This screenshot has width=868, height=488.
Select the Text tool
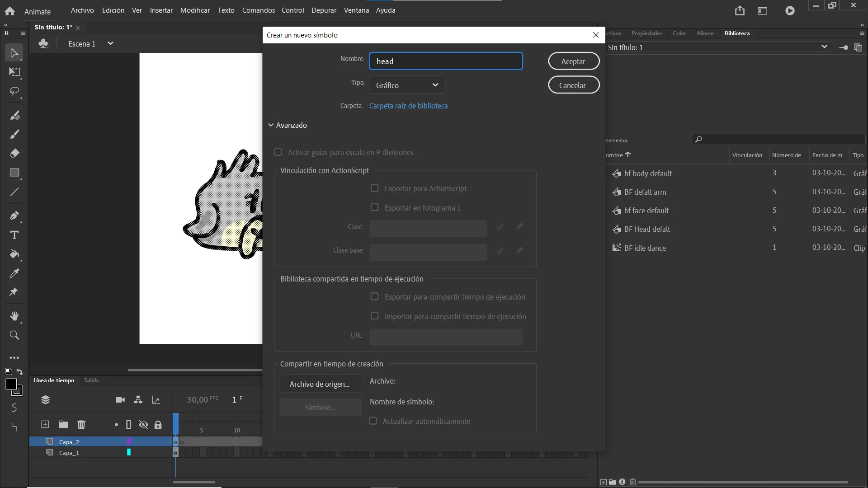14,235
